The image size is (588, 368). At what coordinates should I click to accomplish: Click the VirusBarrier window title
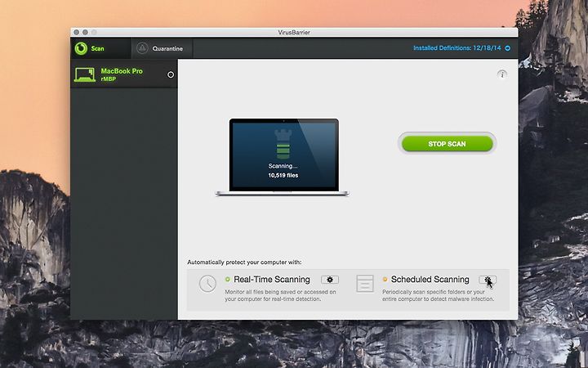click(294, 32)
